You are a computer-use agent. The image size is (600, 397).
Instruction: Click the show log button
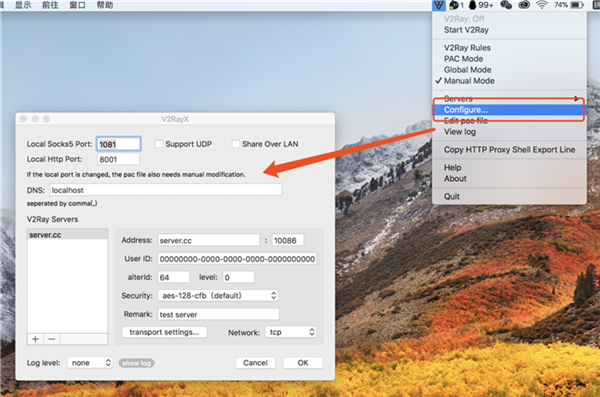137,363
